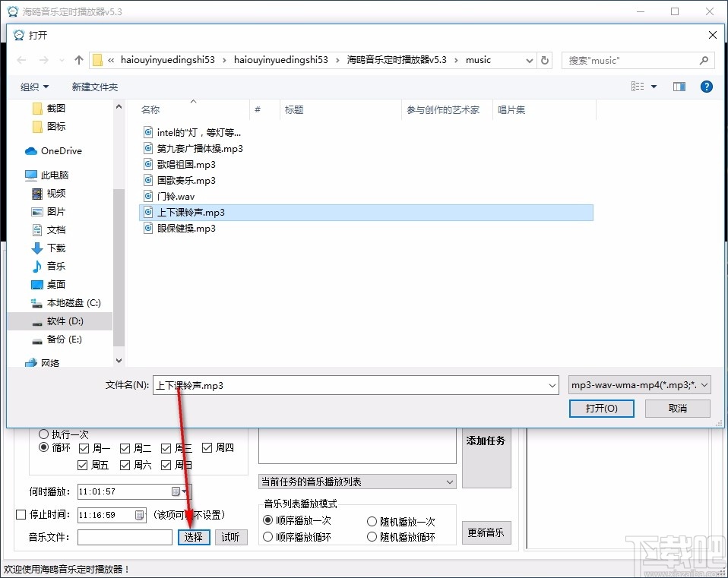Click the 试听 button

click(230, 537)
